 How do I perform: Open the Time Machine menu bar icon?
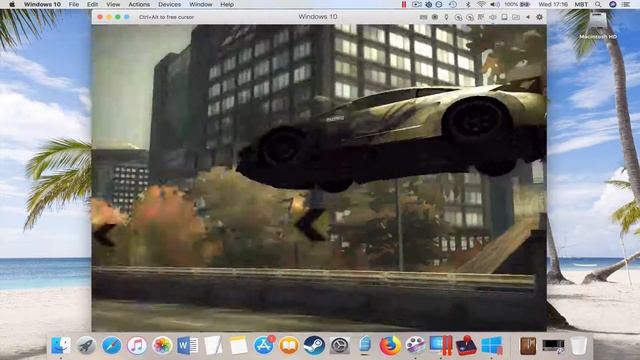click(x=453, y=4)
